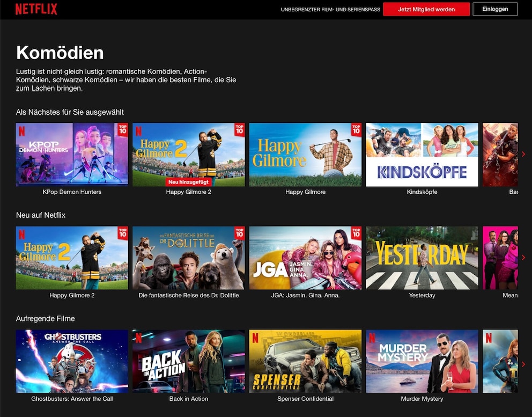
Task: Open the Murder Mystery thumbnail
Action: 422,361
